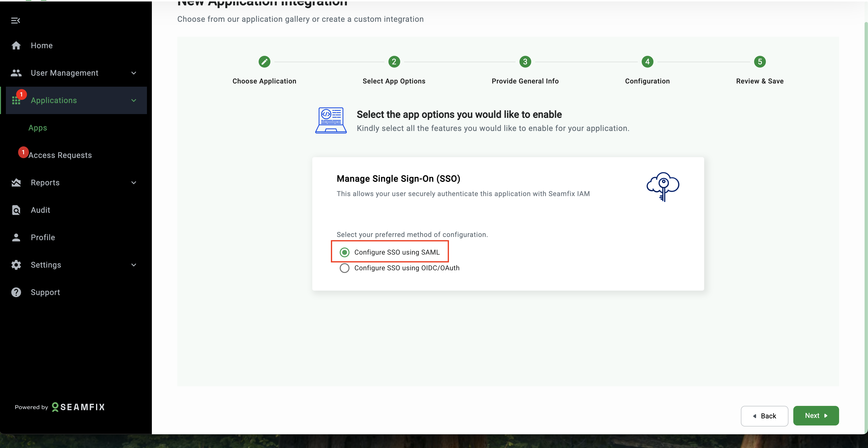Image resolution: width=868 pixels, height=448 pixels.
Task: Click the Audit magnifier icon
Action: (x=16, y=210)
